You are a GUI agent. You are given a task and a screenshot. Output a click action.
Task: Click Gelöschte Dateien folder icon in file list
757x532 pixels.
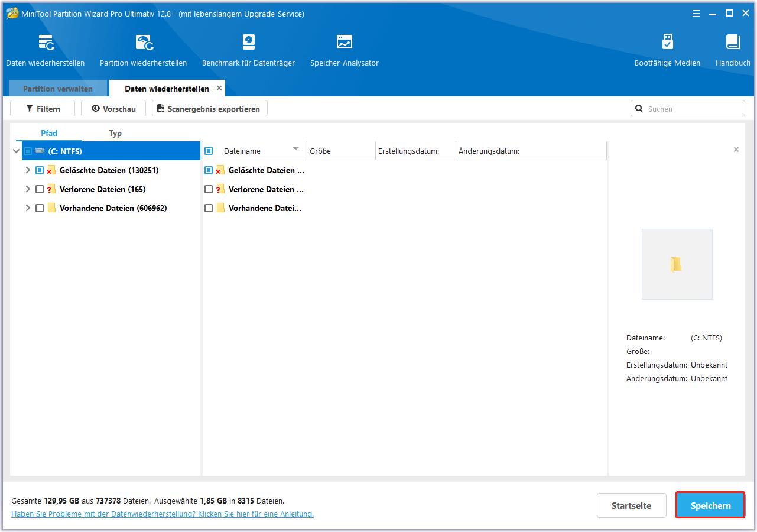pyautogui.click(x=220, y=170)
